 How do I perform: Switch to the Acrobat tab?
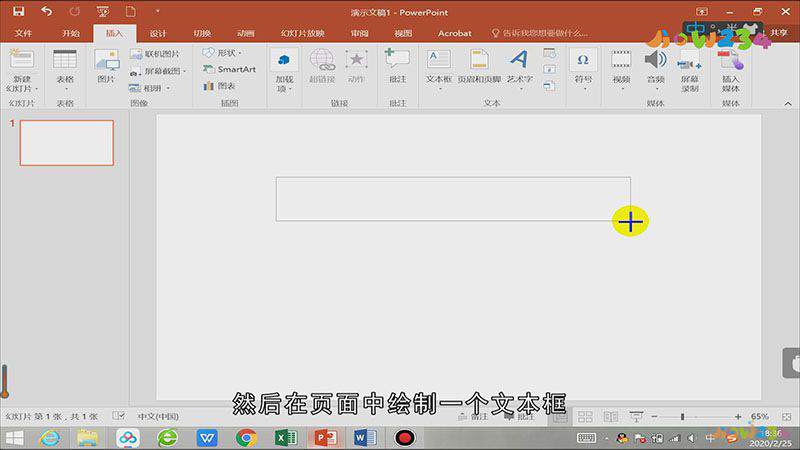tap(455, 33)
